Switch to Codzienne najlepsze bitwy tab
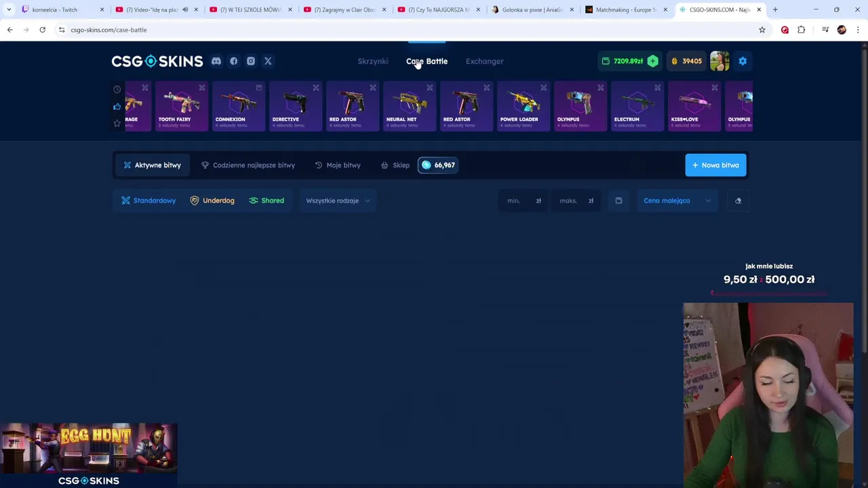The height and width of the screenshot is (488, 868). point(248,165)
